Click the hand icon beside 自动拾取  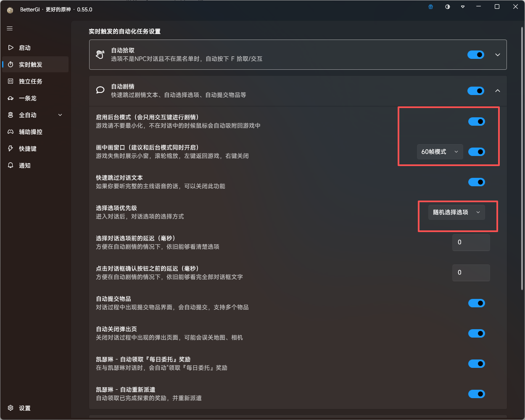tap(100, 54)
